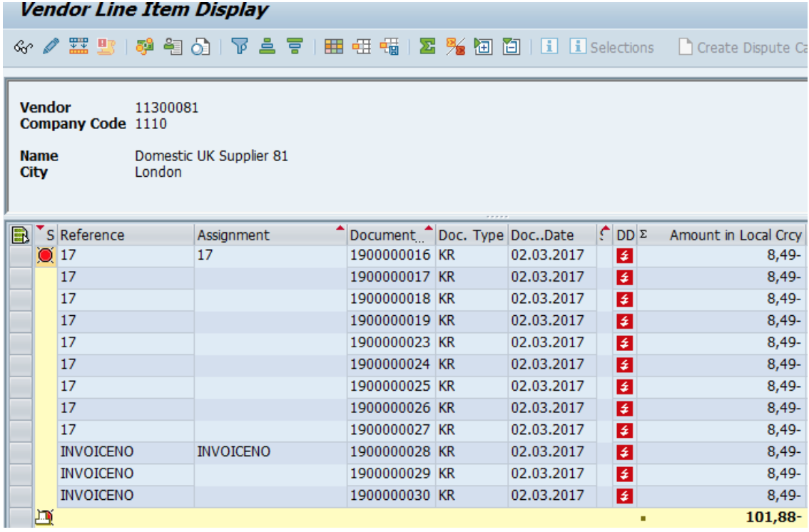Screen dimensions: 809x532
Task: Select row of document 1900000018 via selector
Action: point(21,300)
